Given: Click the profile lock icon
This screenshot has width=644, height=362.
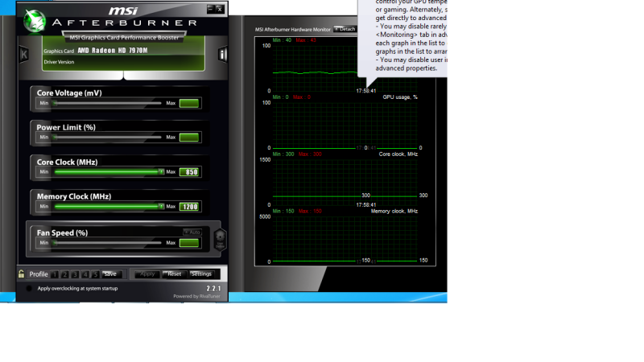Looking at the screenshot, I should coord(22,274).
